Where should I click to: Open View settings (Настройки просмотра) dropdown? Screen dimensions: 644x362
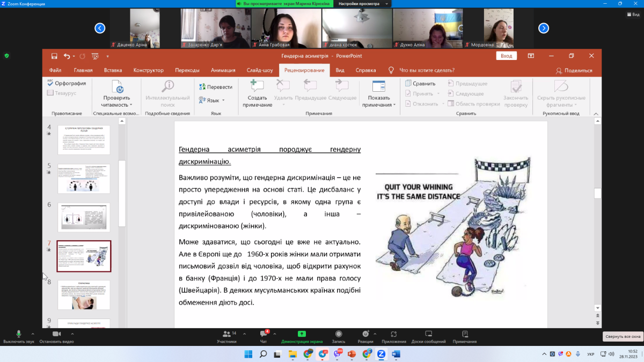pos(363,4)
